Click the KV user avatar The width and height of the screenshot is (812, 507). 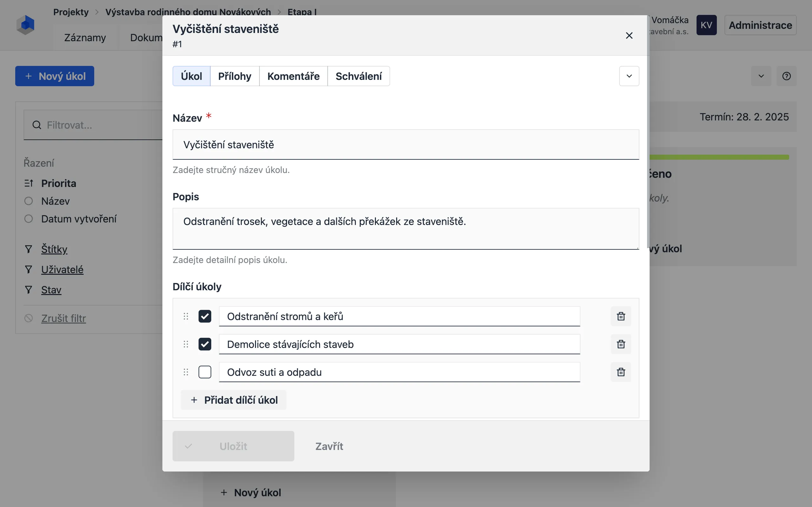tap(706, 25)
